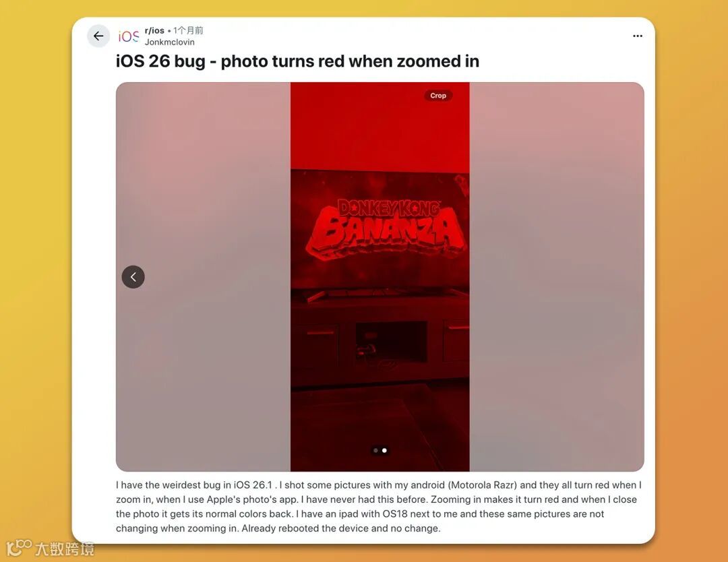Go back using the left arrow button
The width and height of the screenshot is (728, 562).
point(98,36)
